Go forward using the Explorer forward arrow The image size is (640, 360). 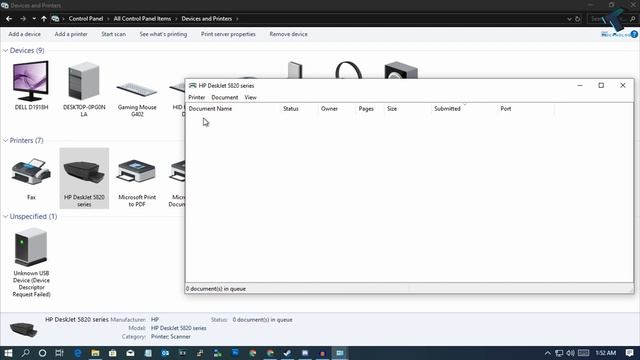tap(23, 19)
